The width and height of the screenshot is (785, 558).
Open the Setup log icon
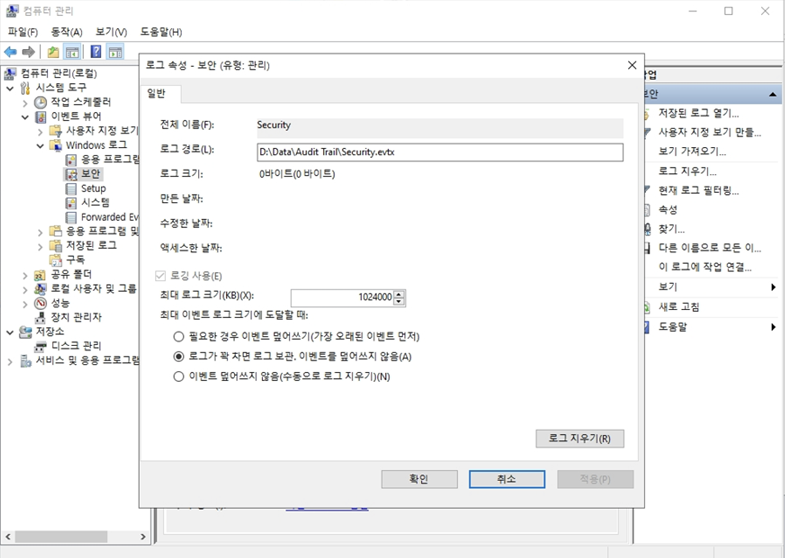(72, 189)
